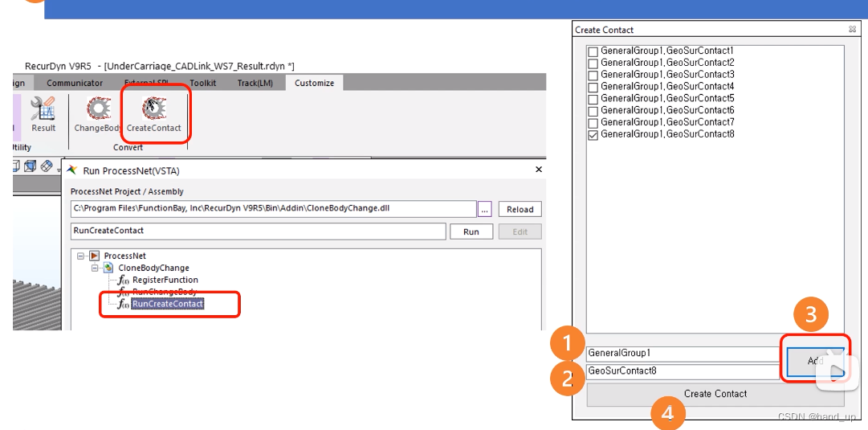868x430 pixels.
Task: Collapse the ProcessNet tree node
Action: point(80,256)
